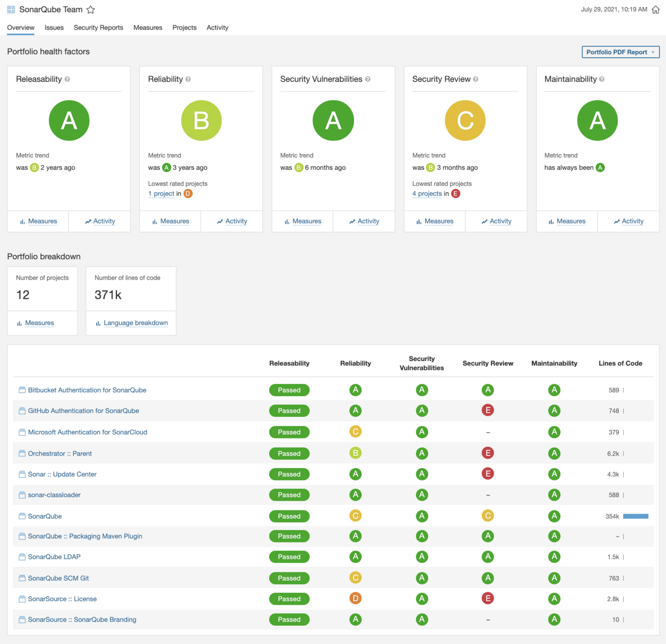Open help icon next to Maintainability
The height and width of the screenshot is (644, 666).
(x=602, y=79)
